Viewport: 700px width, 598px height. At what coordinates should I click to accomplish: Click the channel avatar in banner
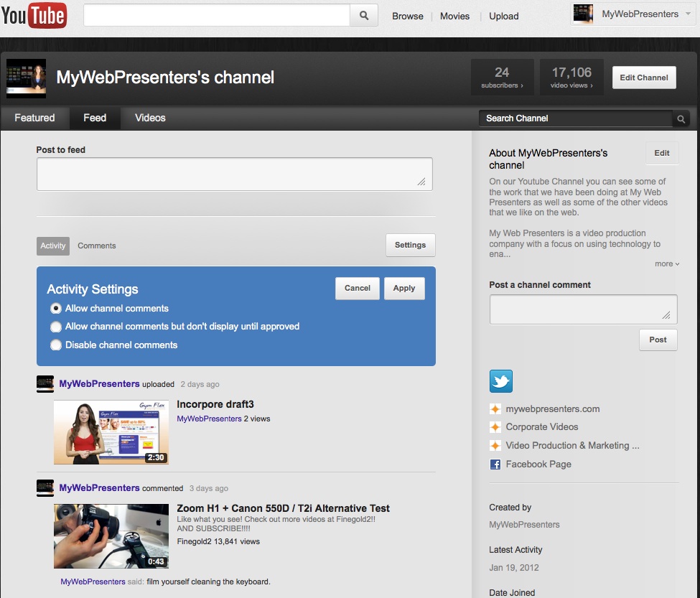coord(26,78)
